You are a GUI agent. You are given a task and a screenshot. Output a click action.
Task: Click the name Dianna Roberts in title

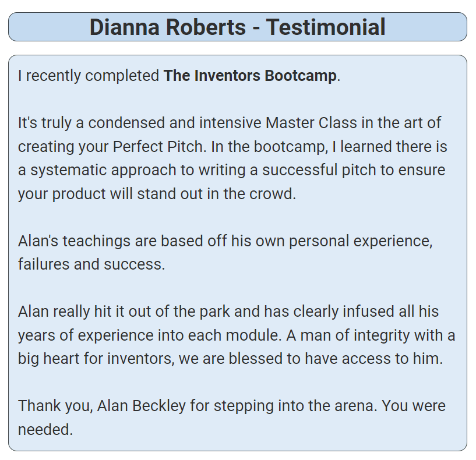(x=168, y=27)
